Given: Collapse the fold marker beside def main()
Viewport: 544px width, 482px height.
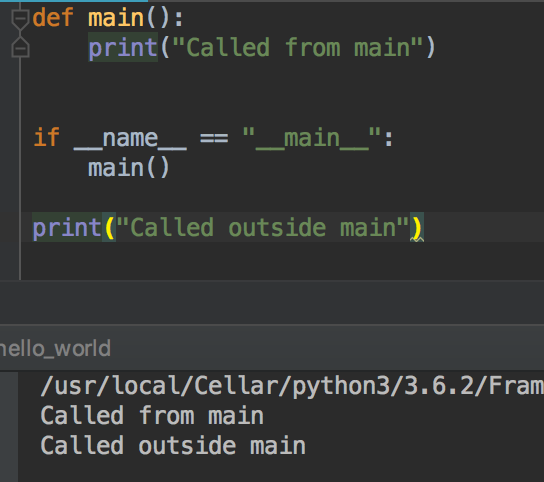Looking at the screenshot, I should (x=20, y=18).
